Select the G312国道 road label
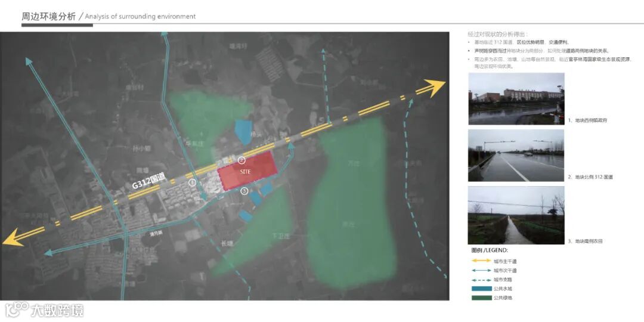Image resolution: width=644 pixels, height=322 pixels. pyautogui.click(x=148, y=181)
